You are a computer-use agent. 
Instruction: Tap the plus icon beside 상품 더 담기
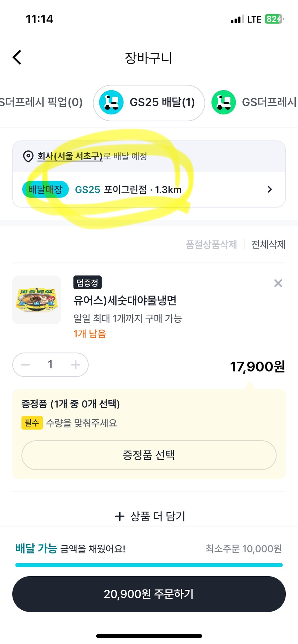120,516
